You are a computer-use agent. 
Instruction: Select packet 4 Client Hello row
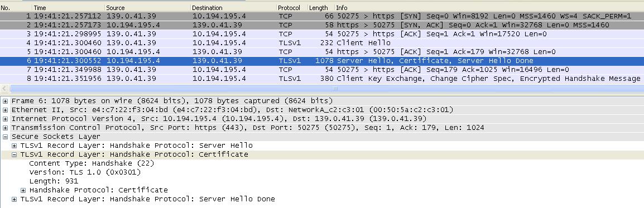click(322, 43)
